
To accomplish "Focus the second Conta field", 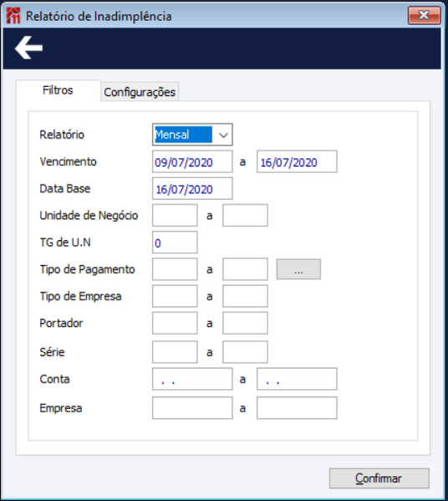I will [297, 379].
